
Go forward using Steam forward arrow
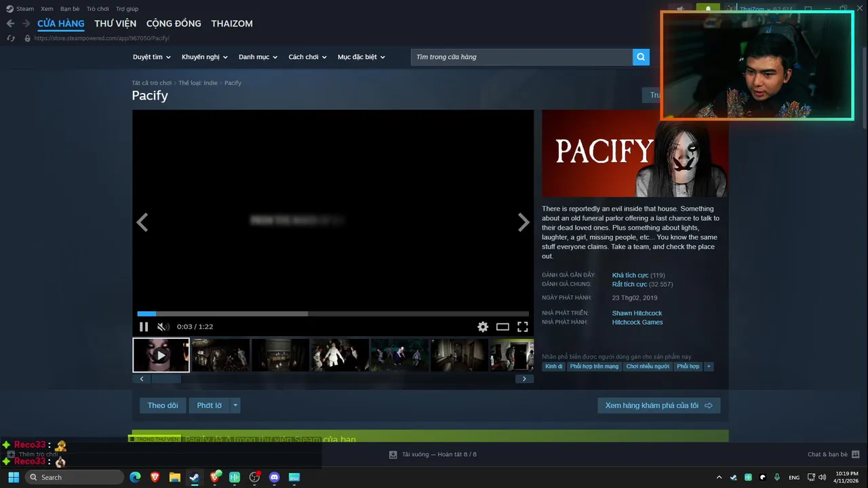point(26,24)
